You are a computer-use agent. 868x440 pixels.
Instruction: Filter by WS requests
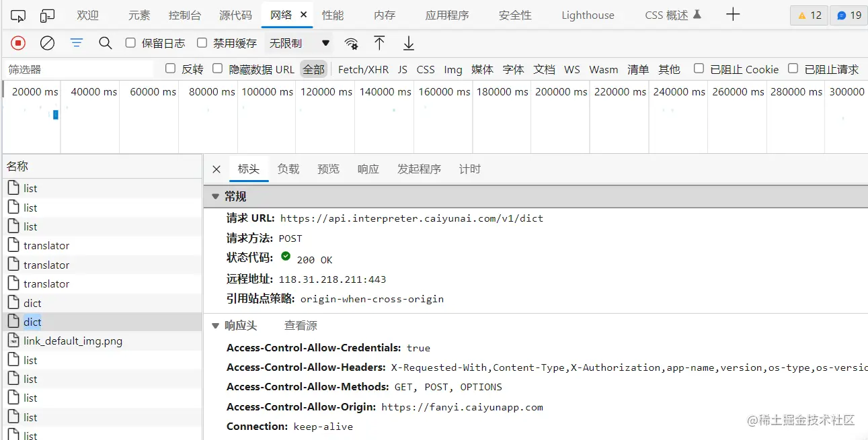point(572,69)
